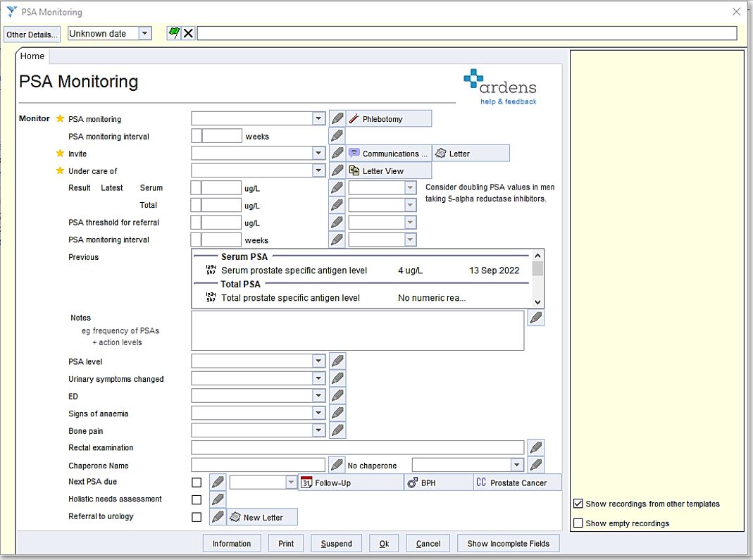Click the pencil icon beside PSA monitoring dropdown
The width and height of the screenshot is (753, 560).
click(337, 118)
